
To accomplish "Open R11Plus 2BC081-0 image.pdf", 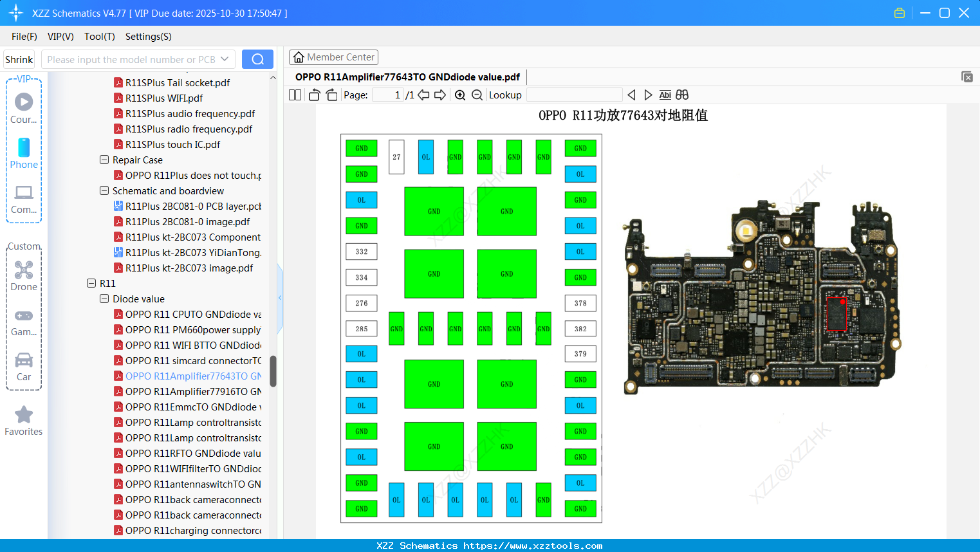I will pos(187,221).
